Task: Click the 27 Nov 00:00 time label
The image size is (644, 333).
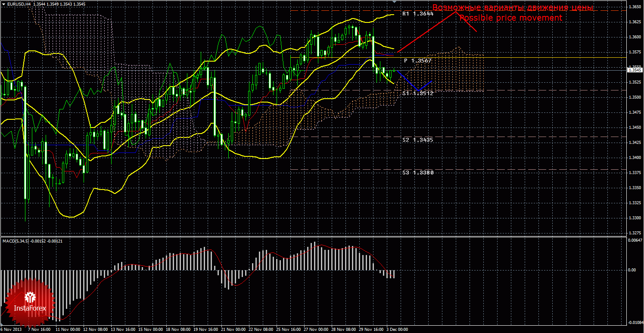Action: point(317,329)
